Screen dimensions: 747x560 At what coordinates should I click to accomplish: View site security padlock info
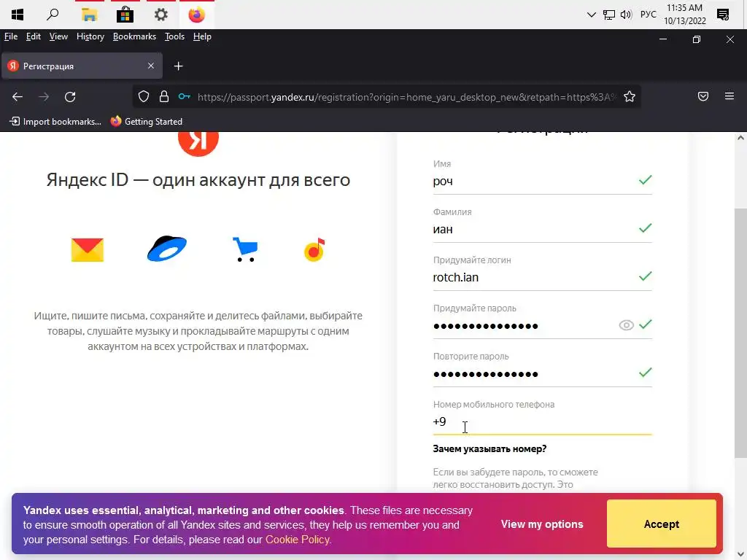click(x=164, y=97)
